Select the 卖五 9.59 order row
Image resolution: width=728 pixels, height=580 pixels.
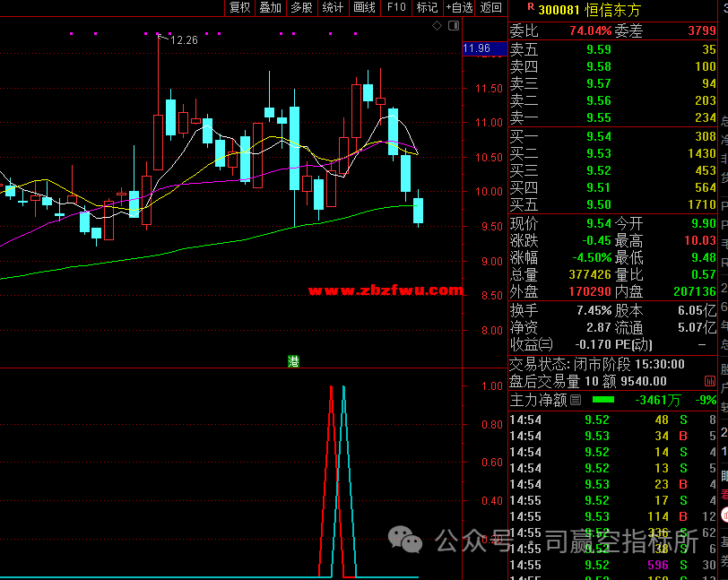tap(613, 49)
